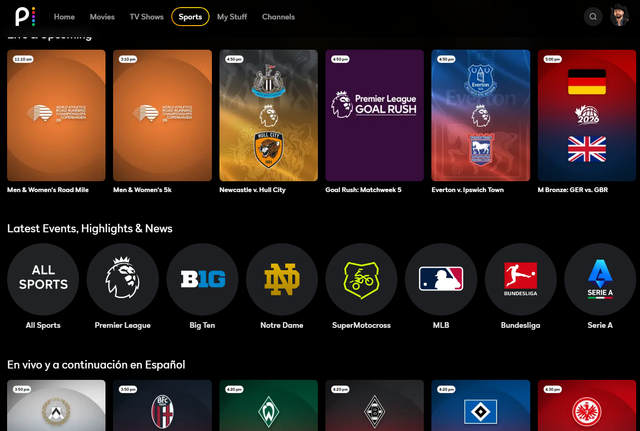Image resolution: width=640 pixels, height=431 pixels.
Task: Open the GER vs. GBR bronze card
Action: pyautogui.click(x=587, y=116)
